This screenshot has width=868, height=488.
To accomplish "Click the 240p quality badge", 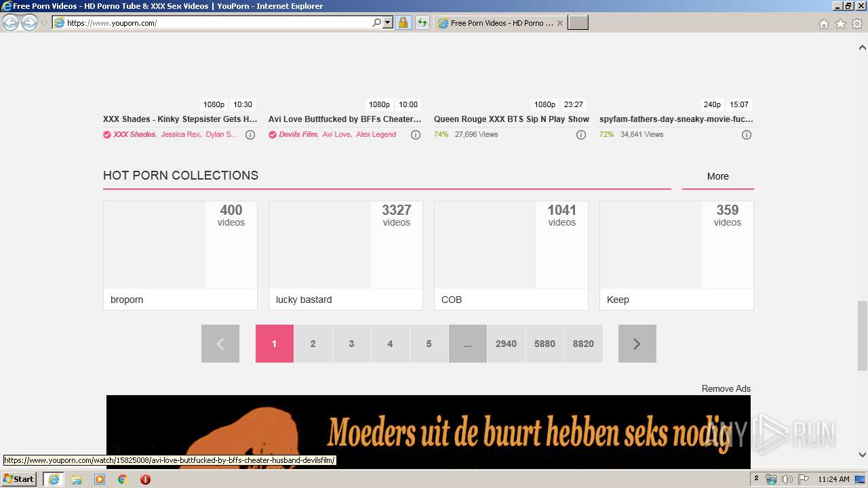I will (712, 104).
